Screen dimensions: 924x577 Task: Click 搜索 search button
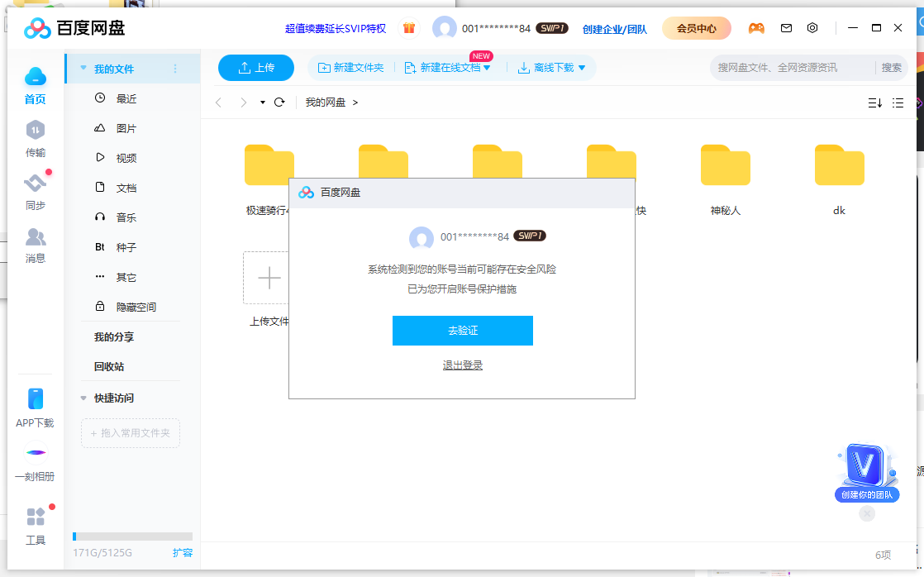click(891, 68)
